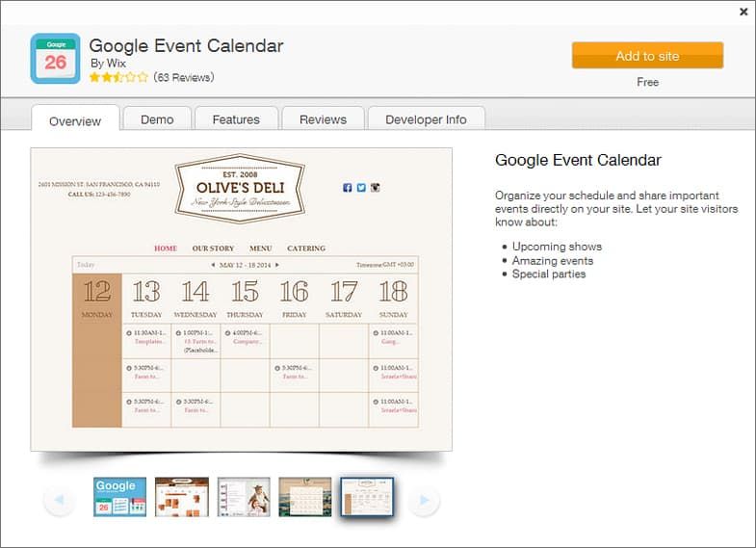This screenshot has height=548, width=756.
Task: Select the second thumbnail with orange blocks
Action: point(182,497)
